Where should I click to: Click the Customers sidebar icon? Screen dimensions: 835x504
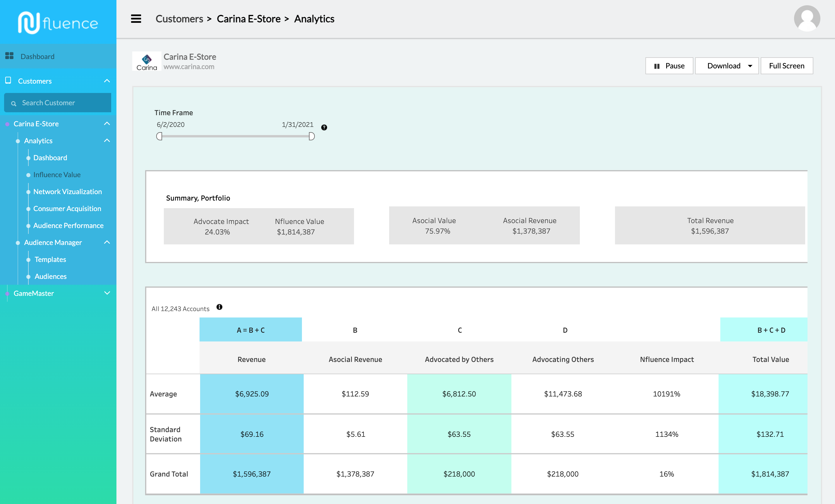(8, 81)
